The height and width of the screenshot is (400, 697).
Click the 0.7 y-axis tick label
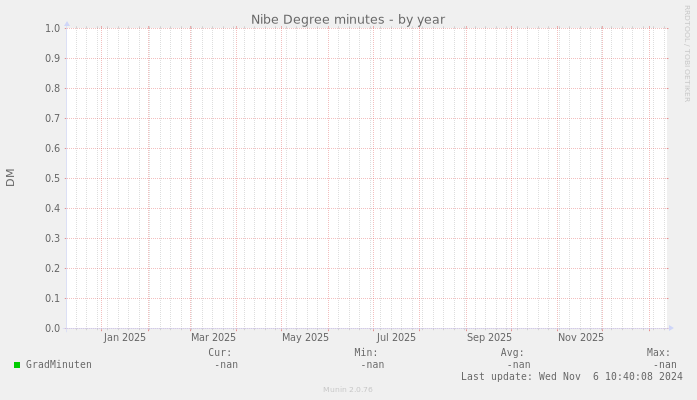[x=52, y=118]
